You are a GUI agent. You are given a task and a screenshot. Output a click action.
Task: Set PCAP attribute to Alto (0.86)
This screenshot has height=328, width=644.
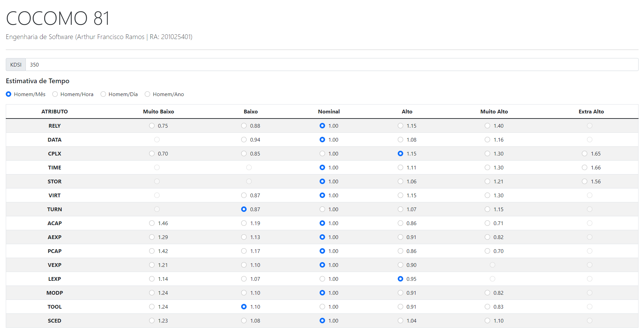click(400, 251)
